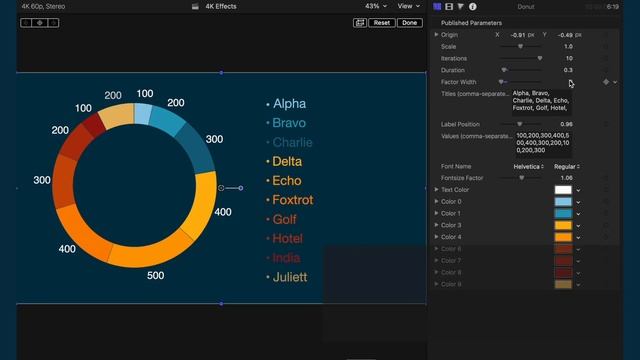Click the Titles comma-separated text field

pos(542,101)
